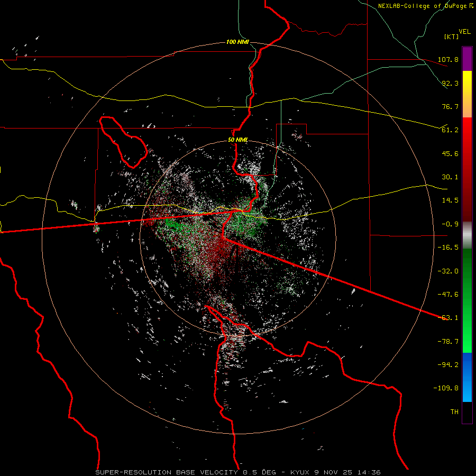Click the -78.7 legend value
476x476 pixels.
pos(448,342)
